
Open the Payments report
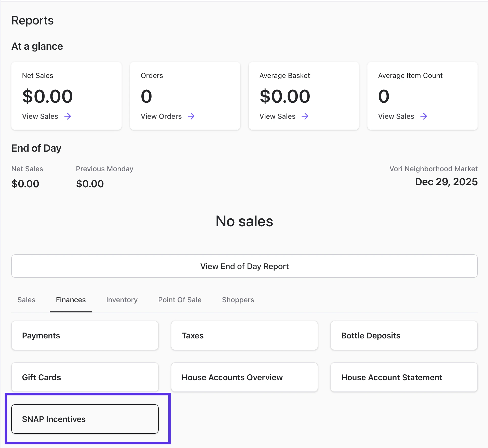85,335
